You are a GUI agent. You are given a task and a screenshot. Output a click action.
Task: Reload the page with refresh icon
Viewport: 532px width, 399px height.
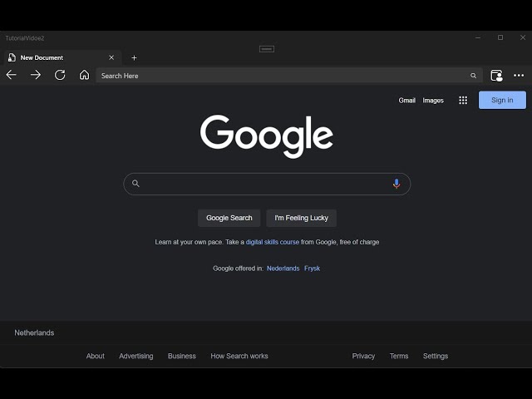pyautogui.click(x=60, y=75)
